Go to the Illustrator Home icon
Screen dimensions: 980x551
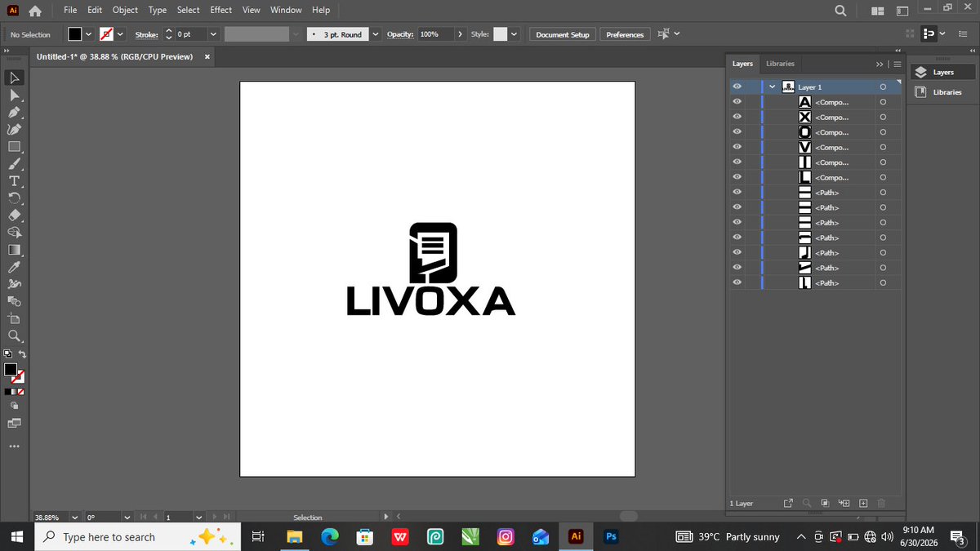click(x=34, y=11)
